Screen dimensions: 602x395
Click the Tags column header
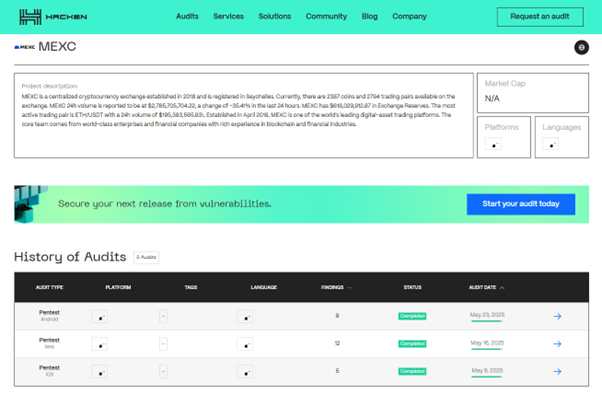(x=191, y=287)
